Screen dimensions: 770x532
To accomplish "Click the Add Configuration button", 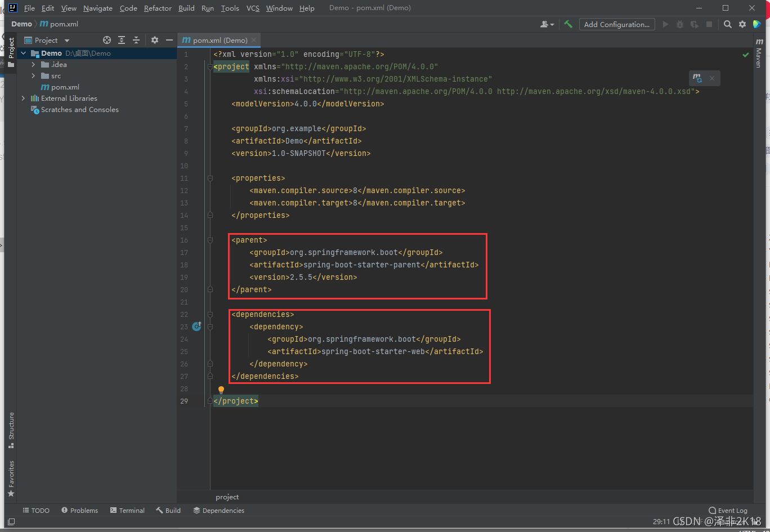I will coord(617,24).
